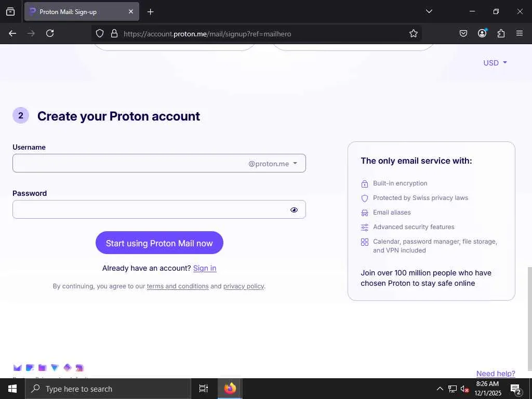Expand the list all tabs chevron

pyautogui.click(x=429, y=11)
